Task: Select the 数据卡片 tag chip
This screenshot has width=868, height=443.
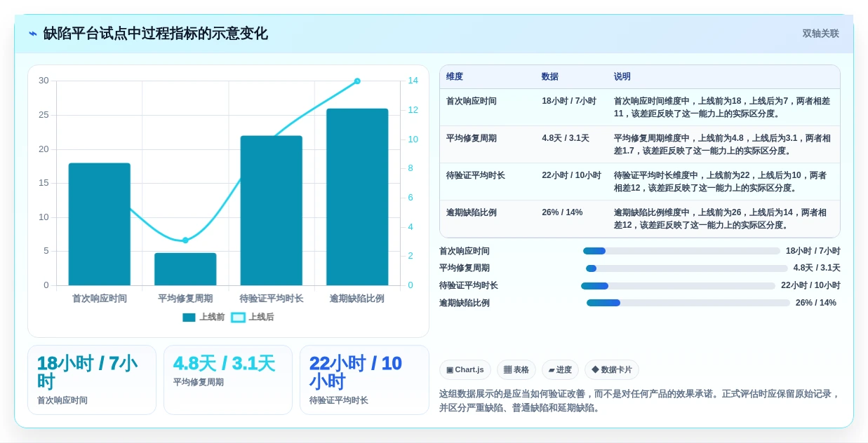Action: pyautogui.click(x=612, y=370)
